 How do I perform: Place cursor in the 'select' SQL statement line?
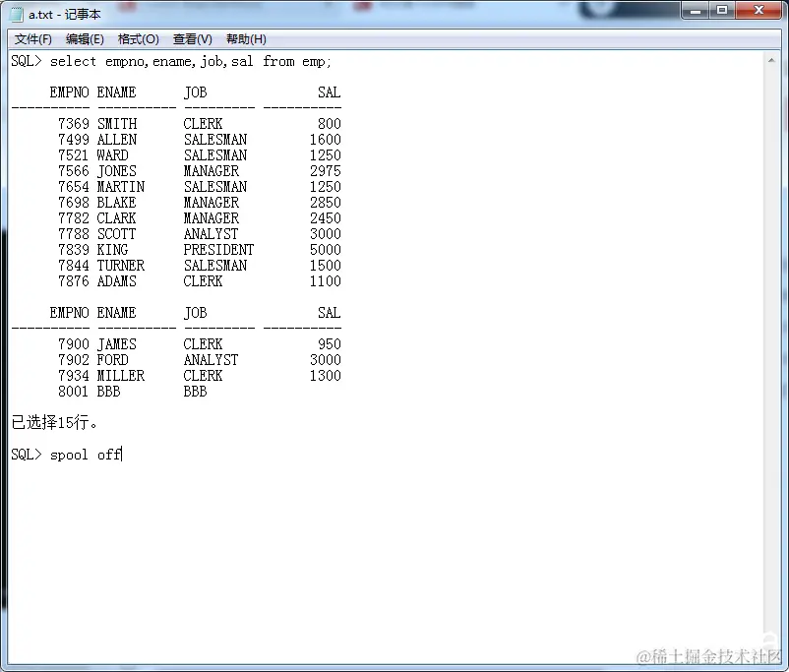[171, 61]
